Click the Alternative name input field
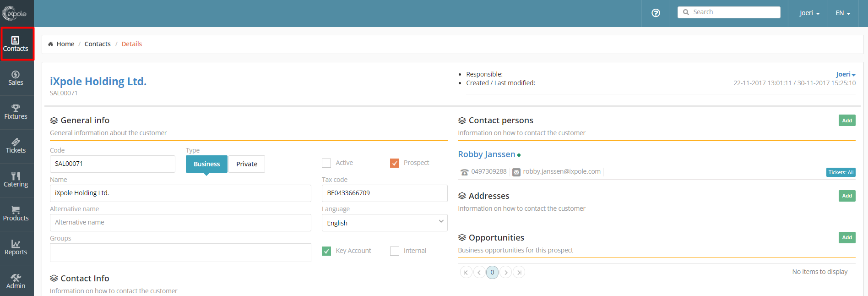The image size is (868, 296). [180, 223]
